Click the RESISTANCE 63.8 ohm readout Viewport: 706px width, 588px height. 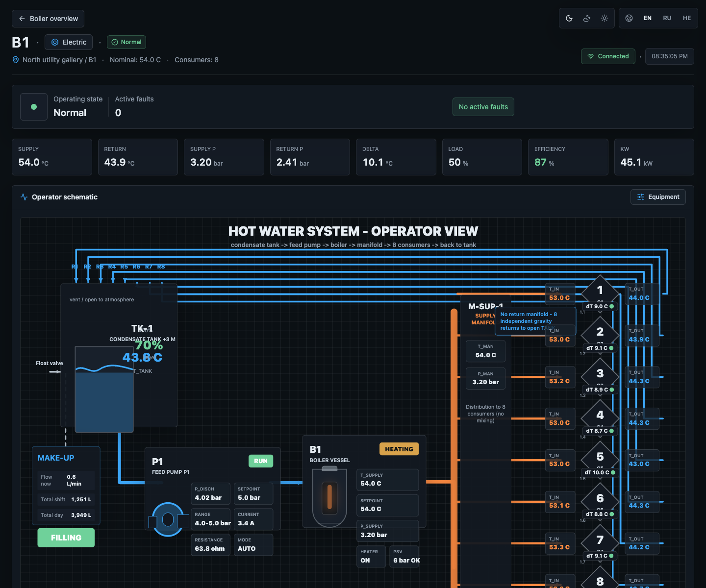pyautogui.click(x=210, y=545)
